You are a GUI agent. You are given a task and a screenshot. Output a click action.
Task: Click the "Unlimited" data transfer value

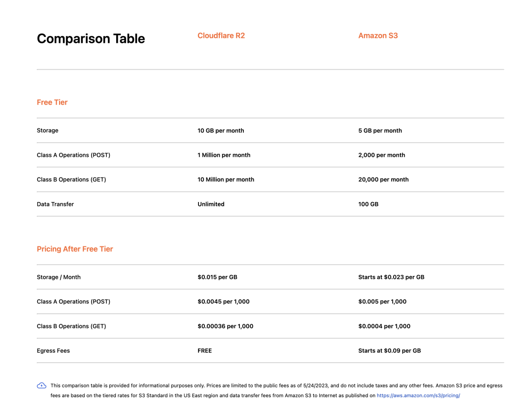click(211, 204)
